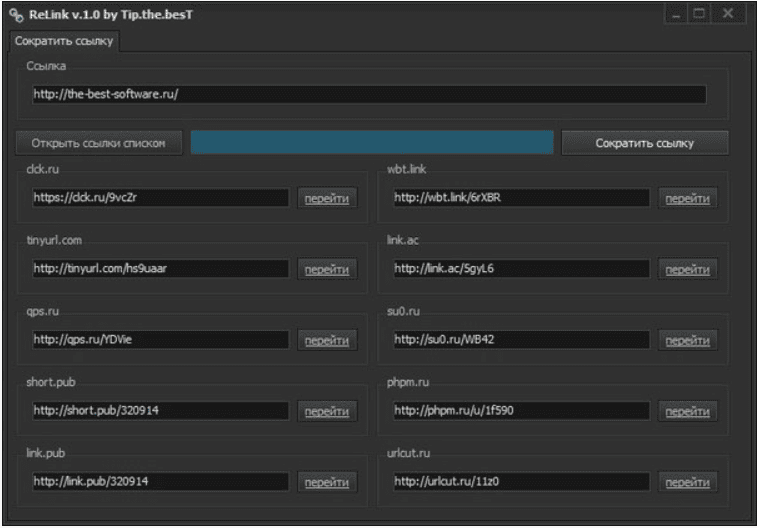Click the link.pub group label
The image size is (757, 528).
[45, 453]
